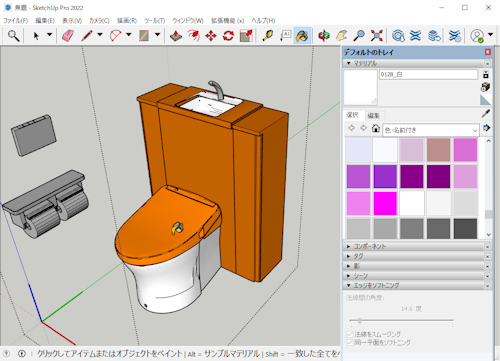Go to material library home icon
The width and height of the screenshot is (500, 361).
pyautogui.click(x=376, y=128)
